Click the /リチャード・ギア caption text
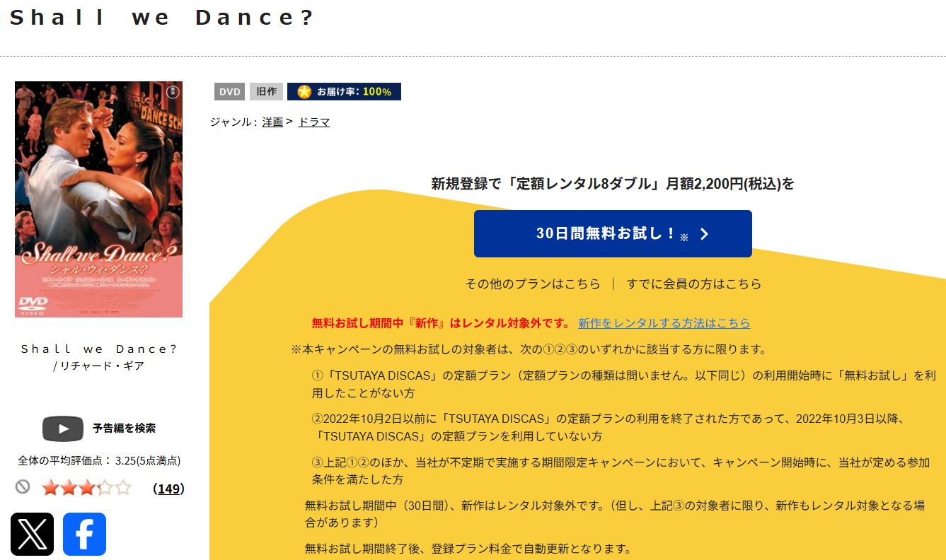Image resolution: width=946 pixels, height=560 pixels. click(x=98, y=366)
